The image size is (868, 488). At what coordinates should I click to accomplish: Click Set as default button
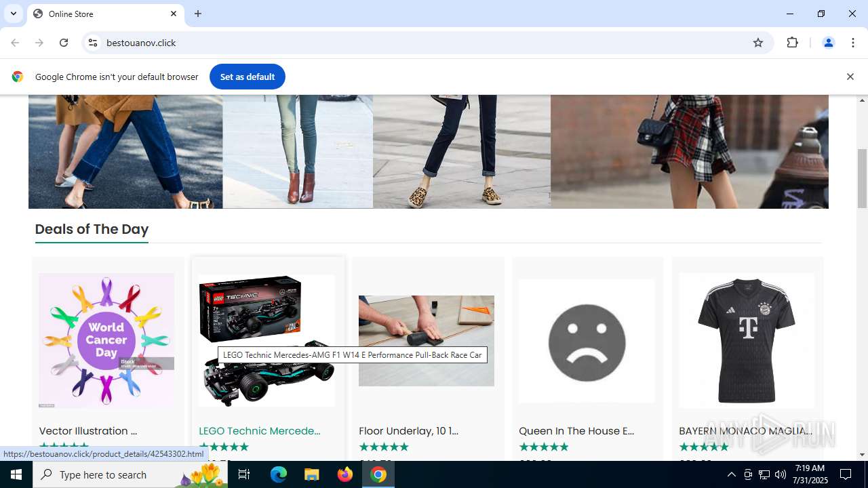pyautogui.click(x=248, y=77)
